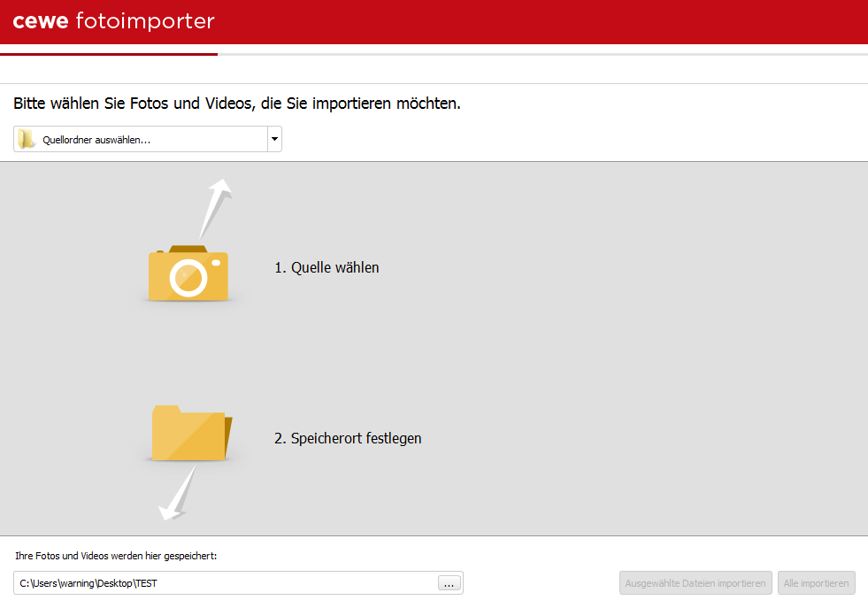The height and width of the screenshot is (608, 868).
Task: Click the yellow camera icon
Action: click(x=188, y=273)
